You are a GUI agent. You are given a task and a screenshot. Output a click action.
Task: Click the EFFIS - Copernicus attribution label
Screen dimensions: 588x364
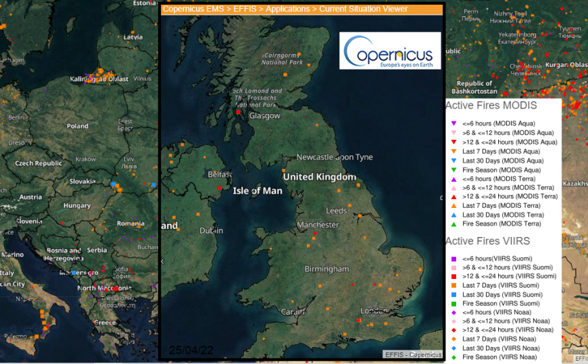click(413, 355)
